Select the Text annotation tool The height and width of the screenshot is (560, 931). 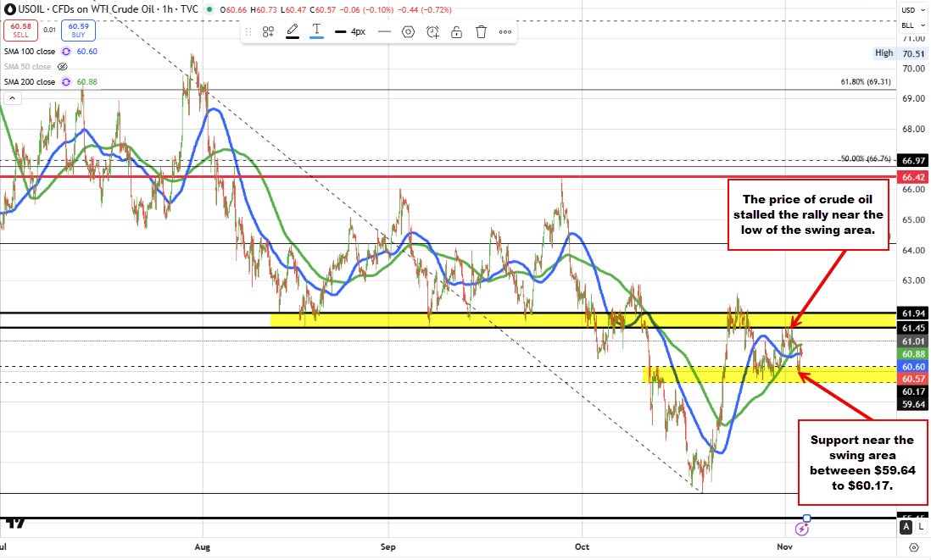pyautogui.click(x=317, y=31)
